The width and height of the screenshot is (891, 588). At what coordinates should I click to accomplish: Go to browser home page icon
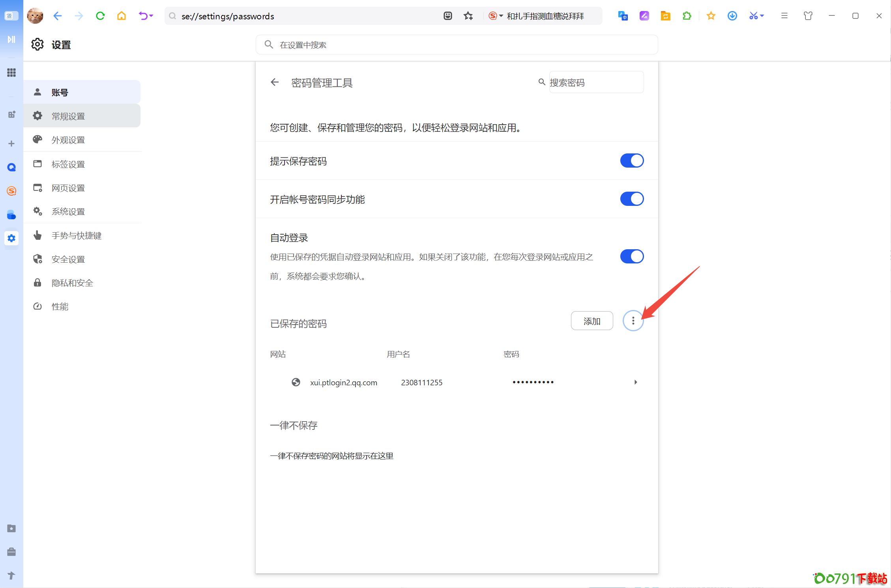coord(122,16)
